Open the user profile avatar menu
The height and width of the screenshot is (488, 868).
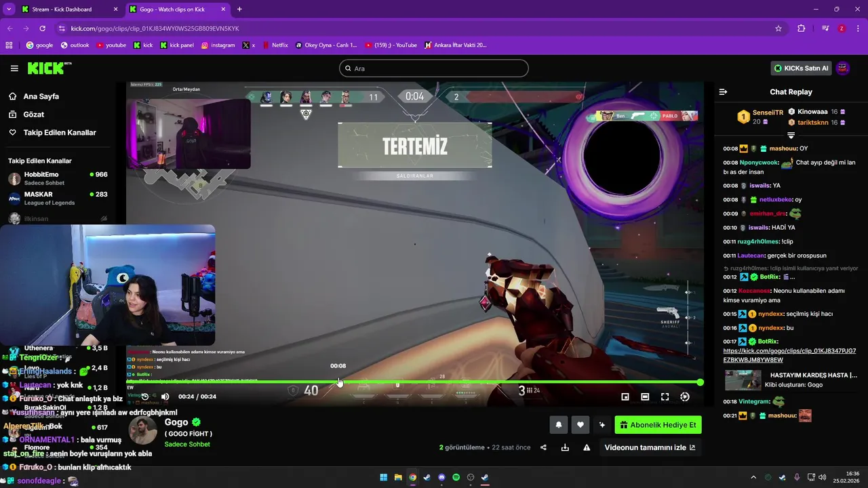843,68
